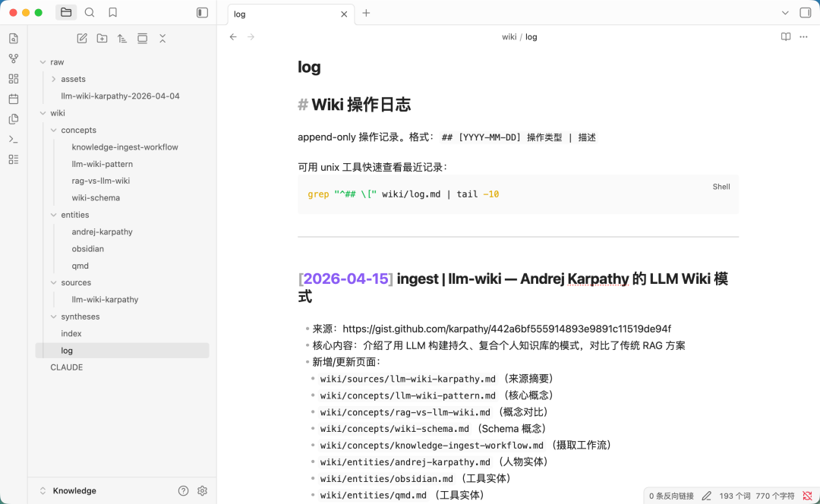Create new folder icon in file explorer
The width and height of the screenshot is (820, 504).
(102, 38)
